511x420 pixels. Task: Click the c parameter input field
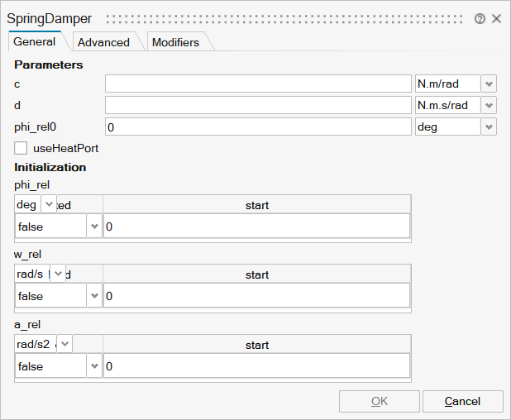[x=258, y=84]
